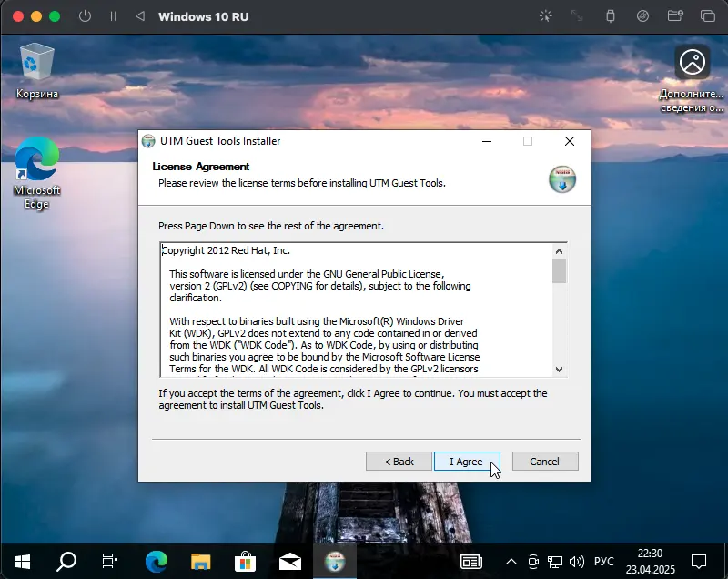Screen dimensions: 728x579
Task: Click the license text scroll up arrow
Action: coord(559,251)
